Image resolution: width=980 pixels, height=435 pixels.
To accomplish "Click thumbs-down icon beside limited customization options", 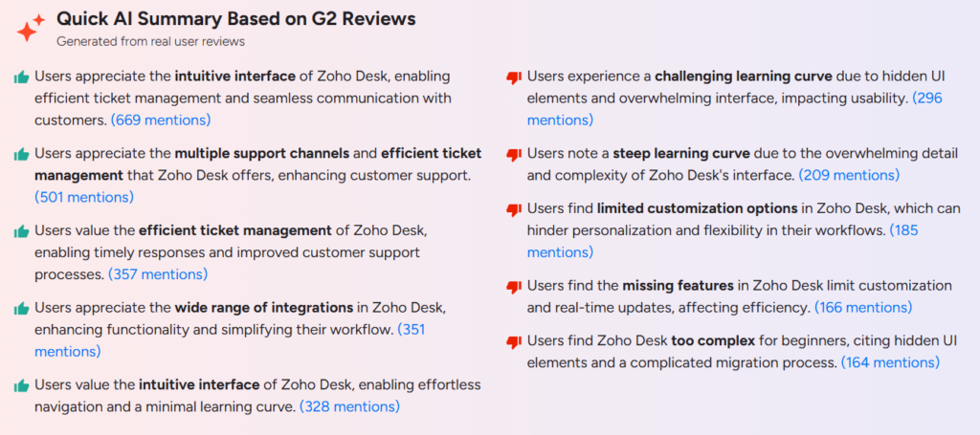I will click(514, 209).
